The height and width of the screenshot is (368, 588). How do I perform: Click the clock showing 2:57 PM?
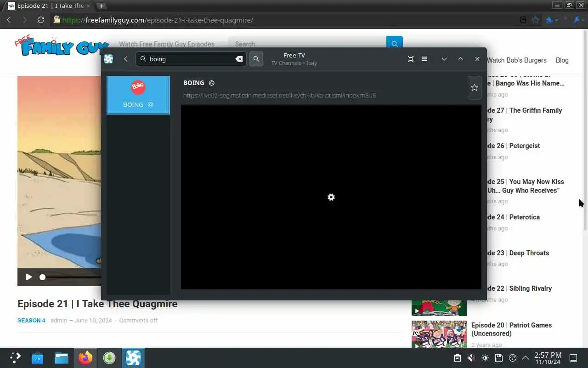(x=548, y=358)
